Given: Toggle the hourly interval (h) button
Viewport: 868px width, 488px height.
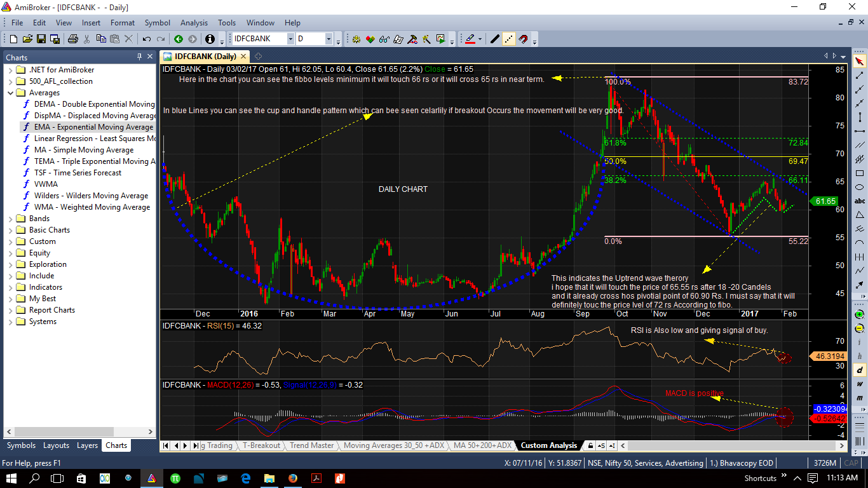Looking at the screenshot, I should 860,356.
